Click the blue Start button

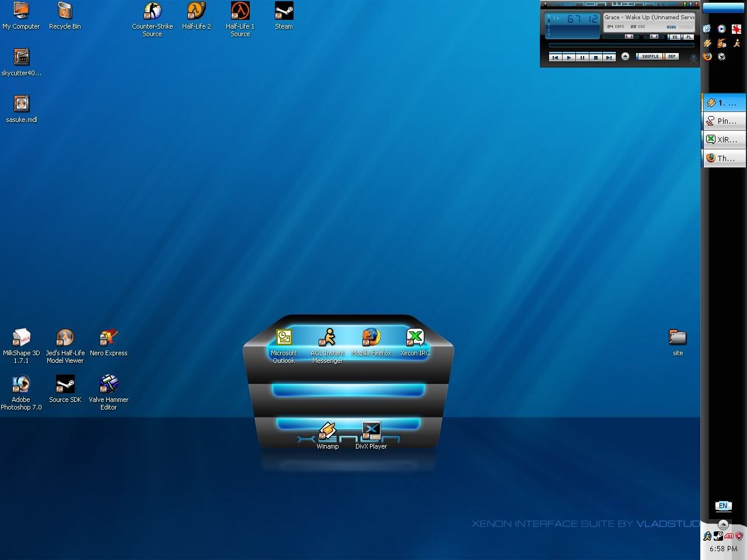(x=724, y=8)
